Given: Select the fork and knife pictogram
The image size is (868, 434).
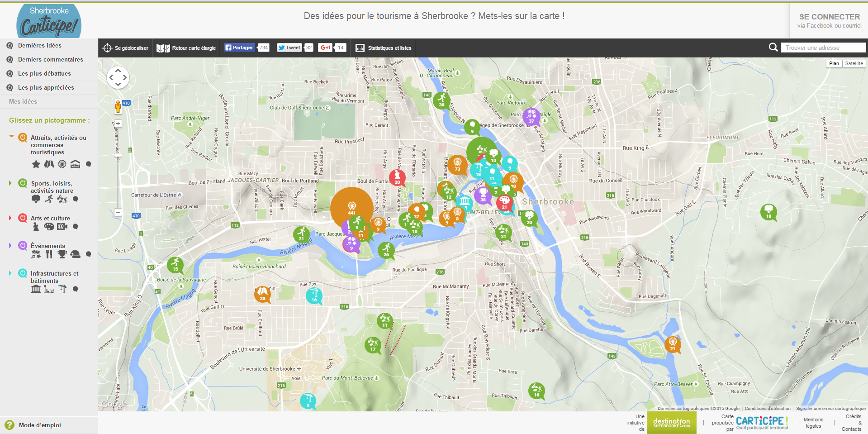Looking at the screenshot, I should [x=49, y=254].
